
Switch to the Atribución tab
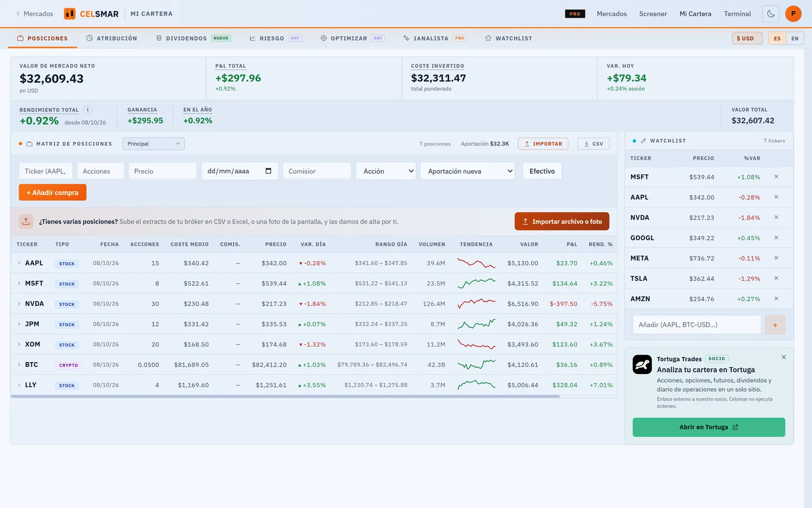[x=112, y=39]
